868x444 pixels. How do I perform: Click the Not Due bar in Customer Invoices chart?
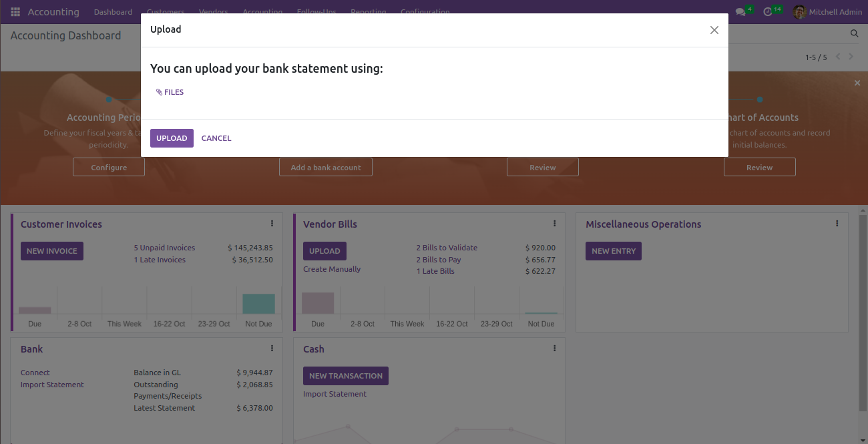[x=258, y=304]
